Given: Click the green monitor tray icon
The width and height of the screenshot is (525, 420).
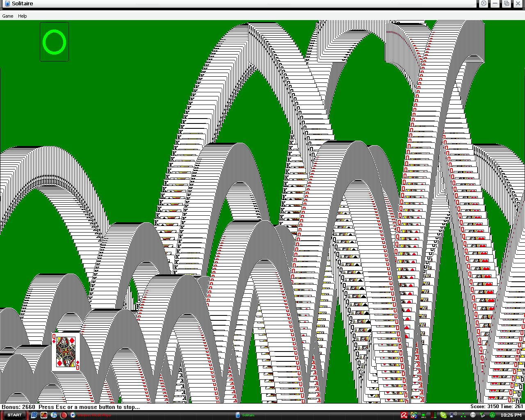Looking at the screenshot, I should (423, 415).
